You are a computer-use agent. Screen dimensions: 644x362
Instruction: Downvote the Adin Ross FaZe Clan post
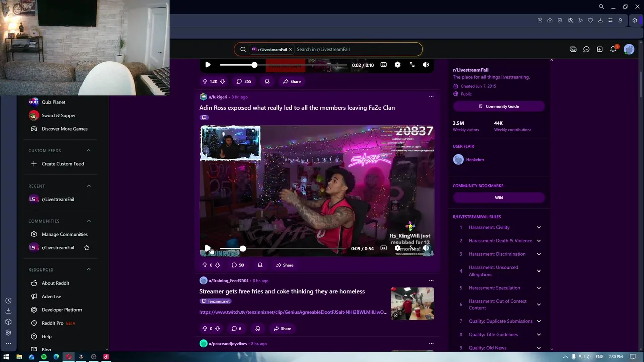point(217,265)
